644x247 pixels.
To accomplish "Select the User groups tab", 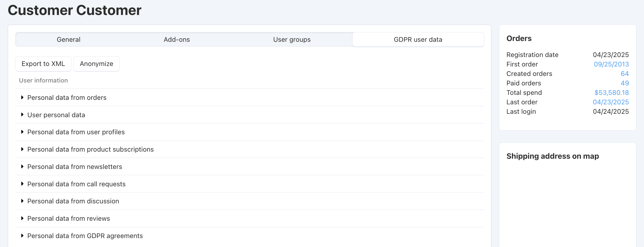I will click(292, 39).
